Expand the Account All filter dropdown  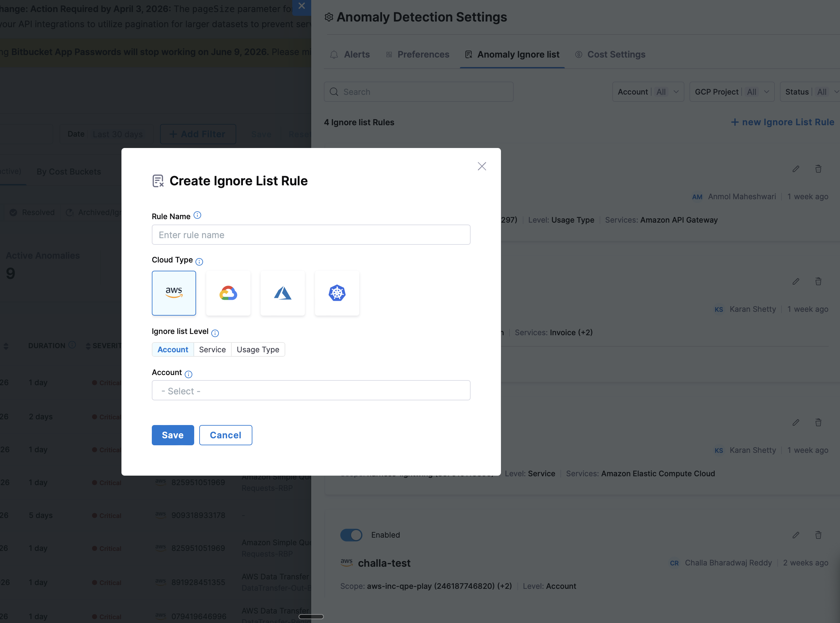click(x=648, y=92)
